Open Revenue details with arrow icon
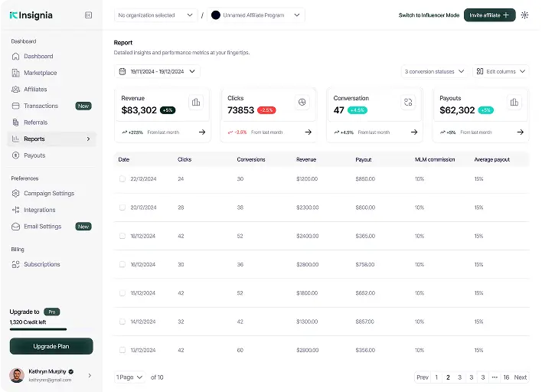This screenshot has width=542, height=392. pos(202,132)
